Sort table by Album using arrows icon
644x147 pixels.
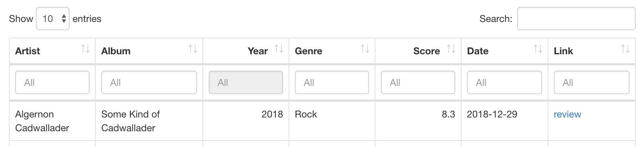click(x=193, y=49)
